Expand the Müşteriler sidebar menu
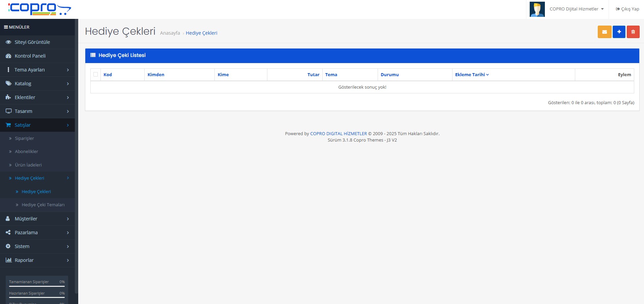 pyautogui.click(x=37, y=219)
